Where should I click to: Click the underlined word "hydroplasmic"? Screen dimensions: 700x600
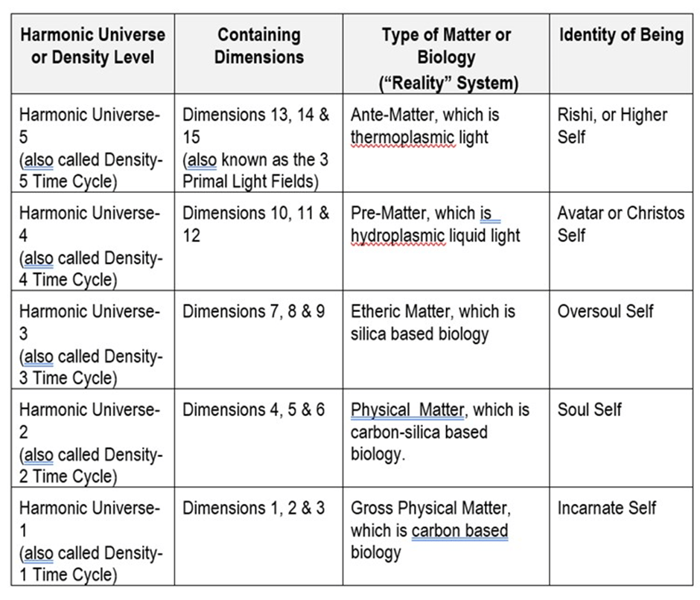(x=398, y=236)
